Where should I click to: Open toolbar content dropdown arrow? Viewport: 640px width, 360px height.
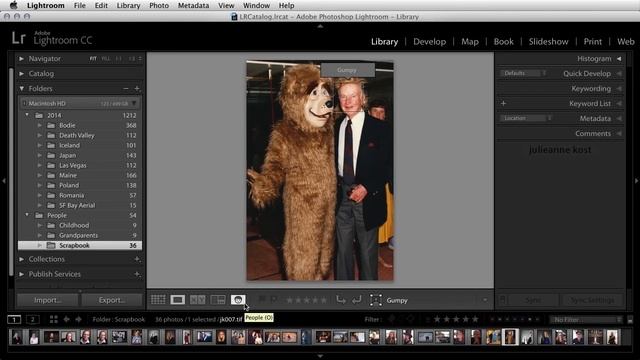[485, 300]
